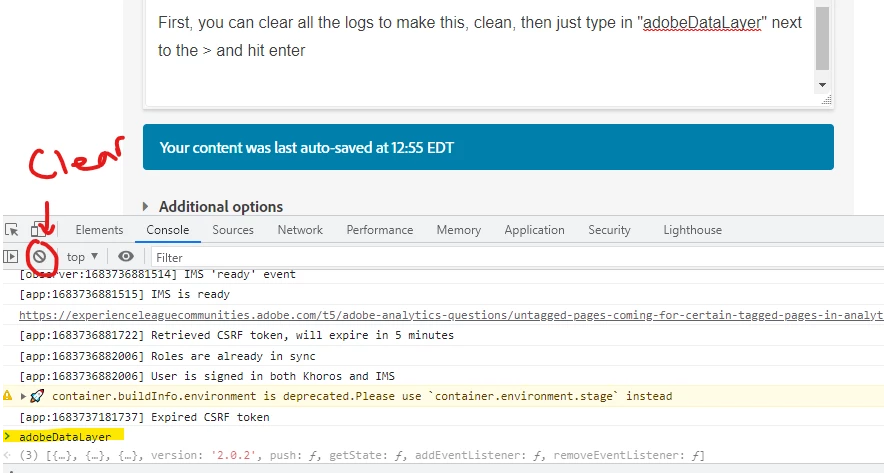Create a live expression with eye icon
Screen dimensions: 884x473
[126, 257]
